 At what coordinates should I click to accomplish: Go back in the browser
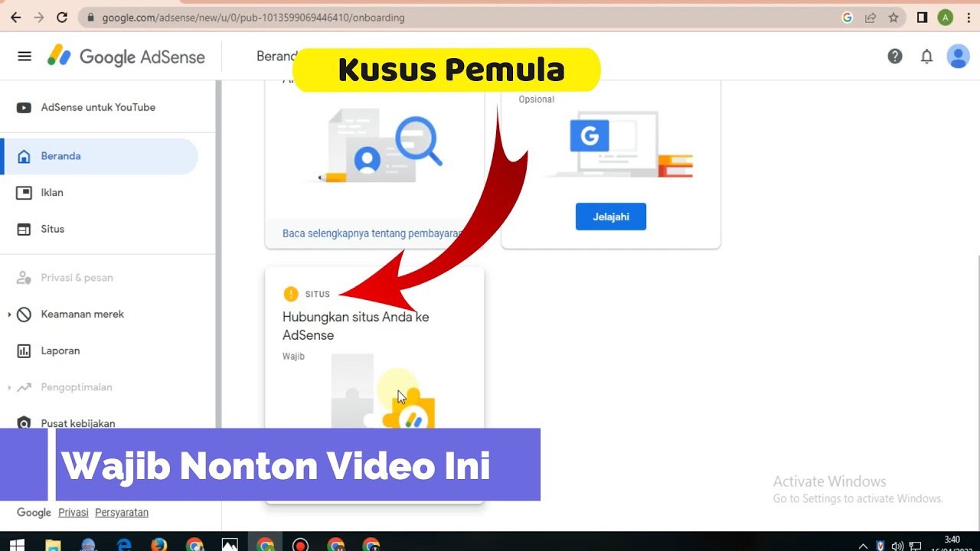click(x=15, y=17)
